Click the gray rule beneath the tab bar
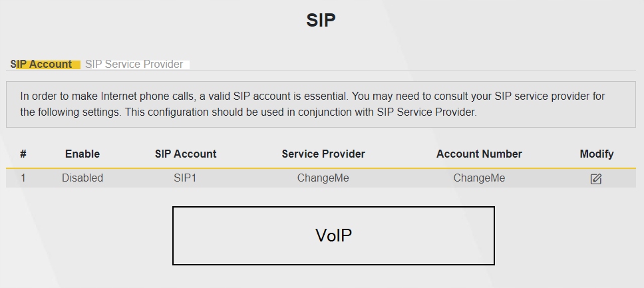This screenshot has width=644, height=288. (399, 70)
